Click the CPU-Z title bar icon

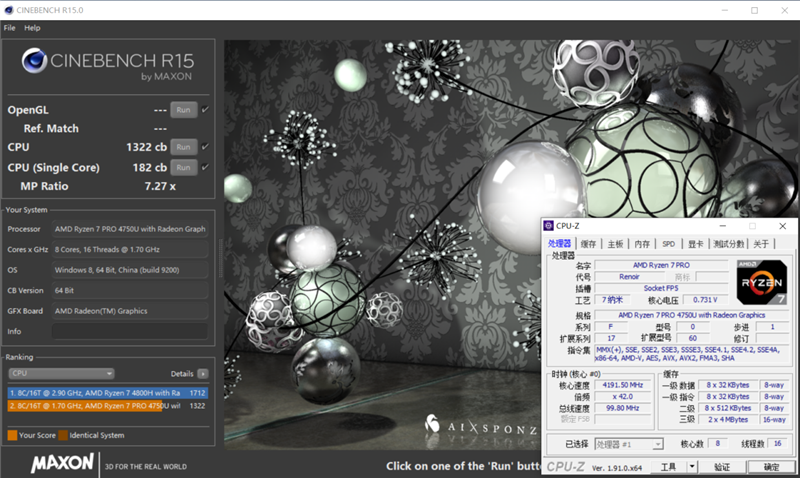pyautogui.click(x=548, y=225)
